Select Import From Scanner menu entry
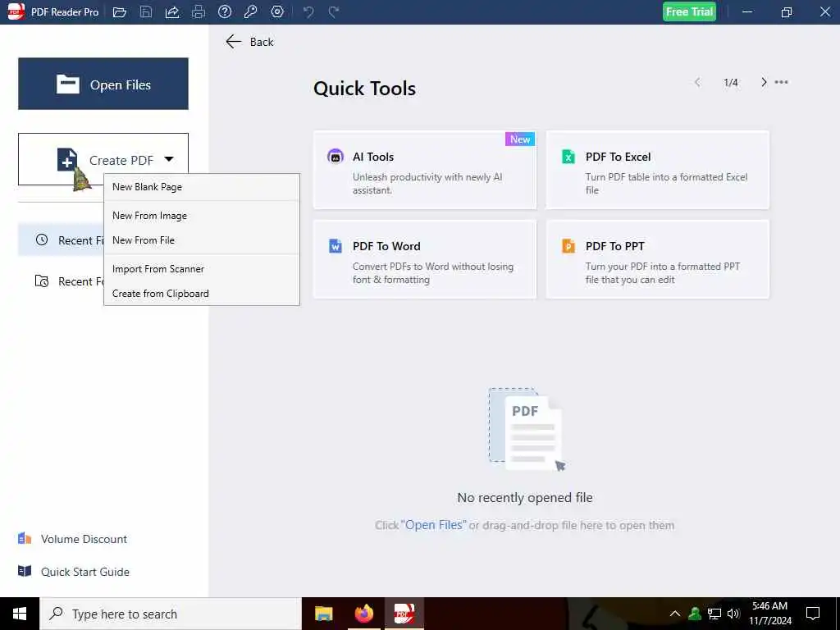840x630 pixels. 202,269
